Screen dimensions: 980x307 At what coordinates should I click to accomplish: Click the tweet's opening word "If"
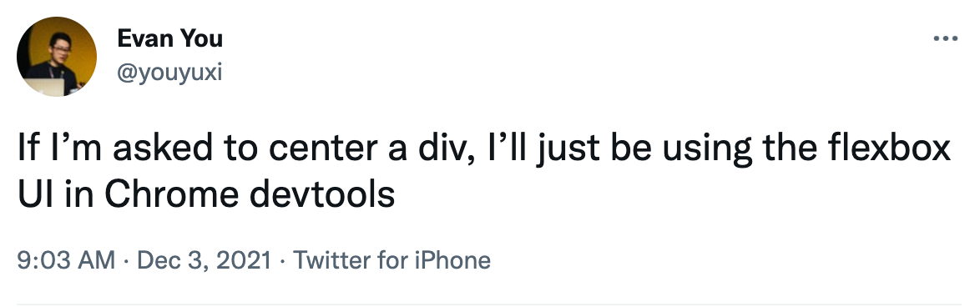28,150
